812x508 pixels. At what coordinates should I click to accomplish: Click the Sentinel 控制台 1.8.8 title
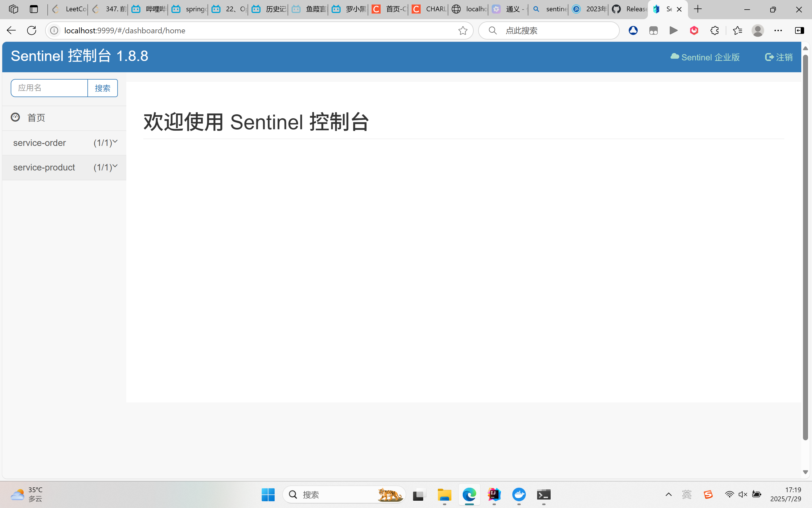(x=80, y=56)
